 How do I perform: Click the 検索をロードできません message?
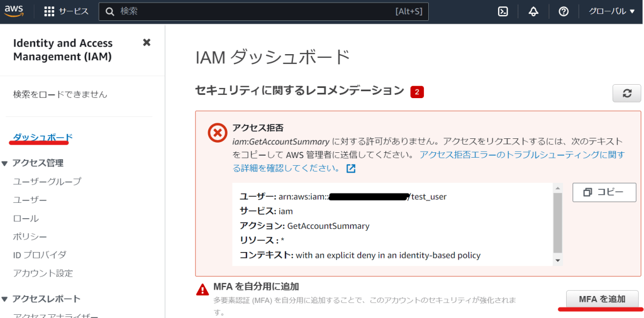pos(60,94)
